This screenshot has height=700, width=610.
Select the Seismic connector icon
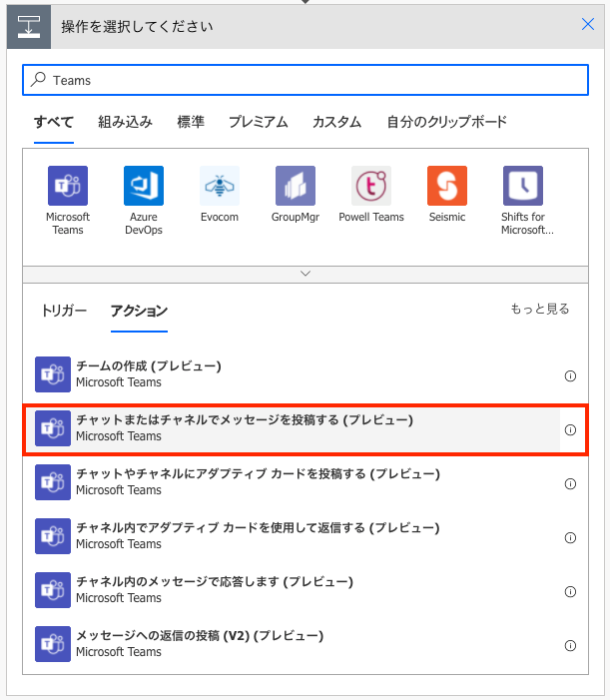[x=447, y=186]
